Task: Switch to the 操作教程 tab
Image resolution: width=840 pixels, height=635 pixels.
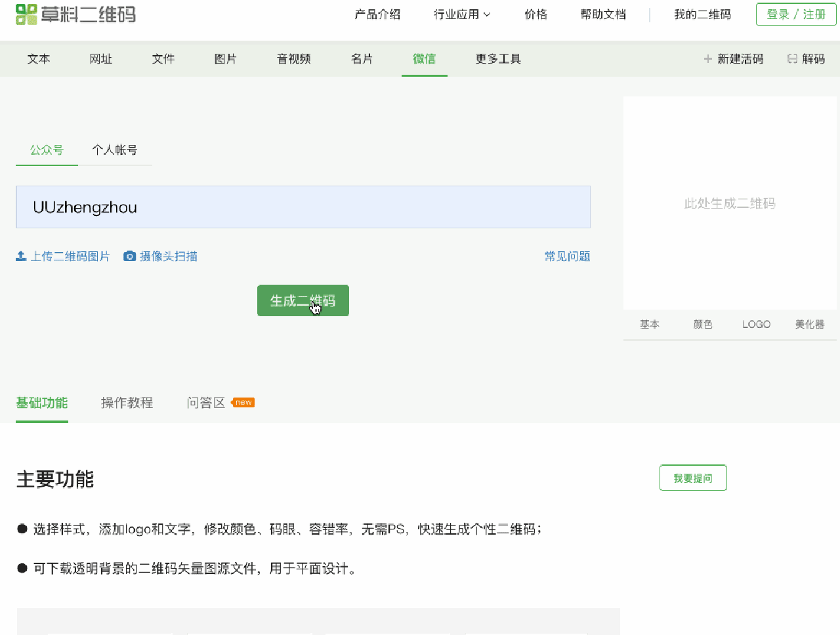Action: pyautogui.click(x=127, y=403)
